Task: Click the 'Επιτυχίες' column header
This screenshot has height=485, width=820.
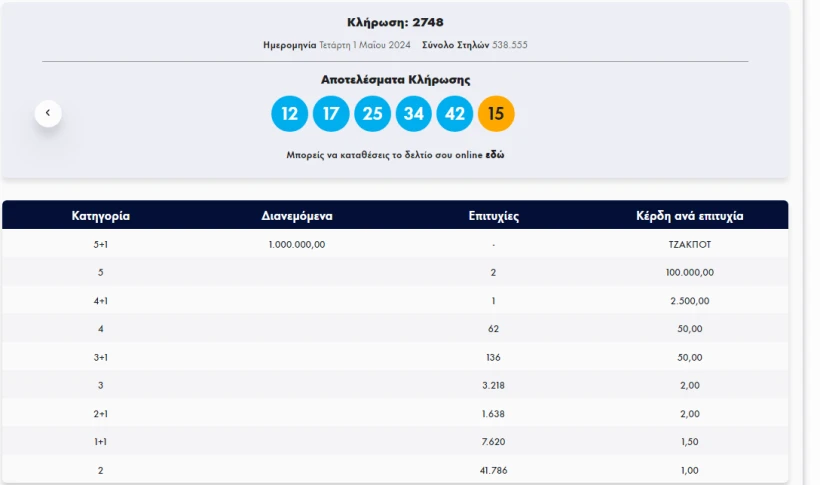Action: [x=493, y=215]
